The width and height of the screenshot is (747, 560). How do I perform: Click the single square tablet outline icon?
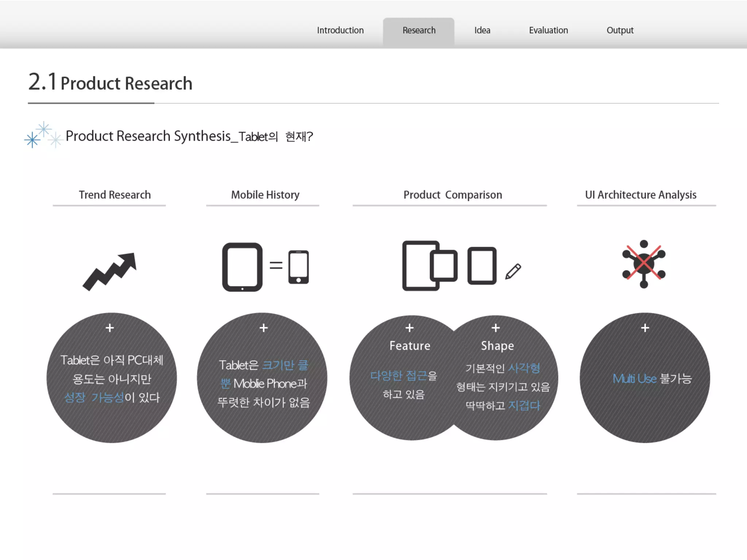pyautogui.click(x=482, y=265)
